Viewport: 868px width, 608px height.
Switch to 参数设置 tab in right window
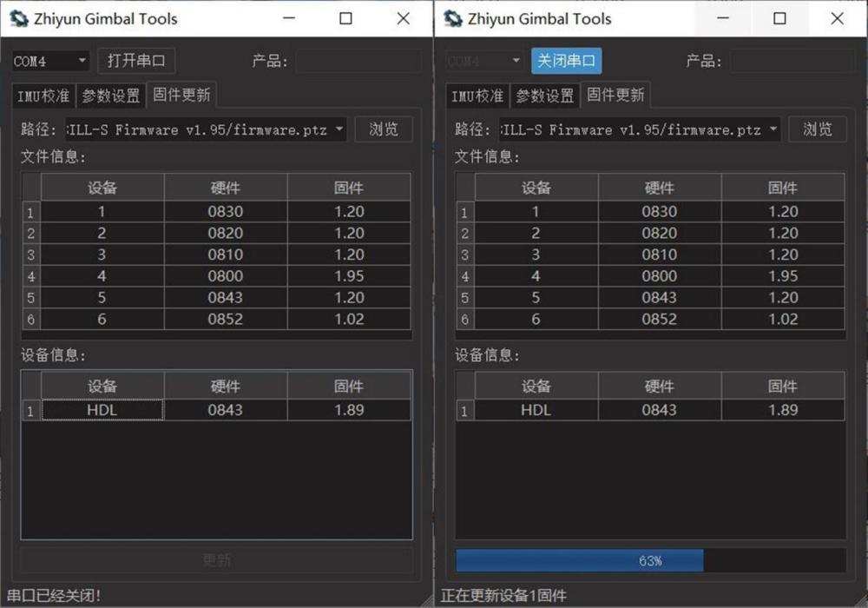click(545, 96)
